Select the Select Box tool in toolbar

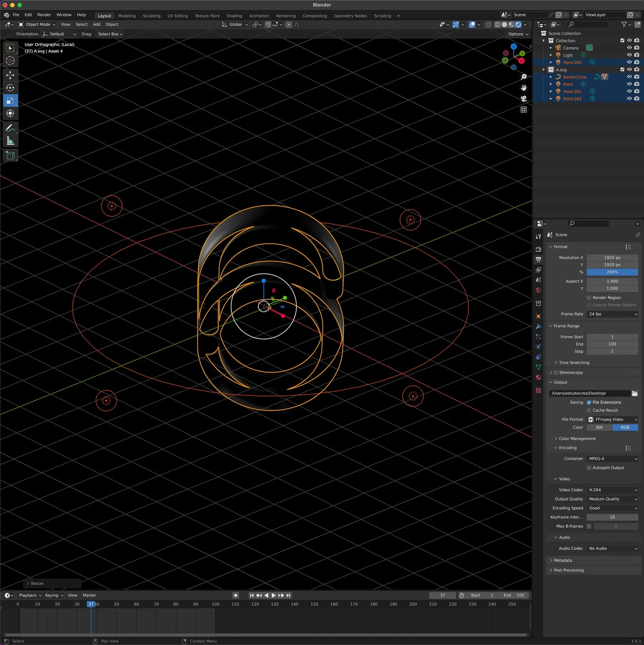pos(10,48)
